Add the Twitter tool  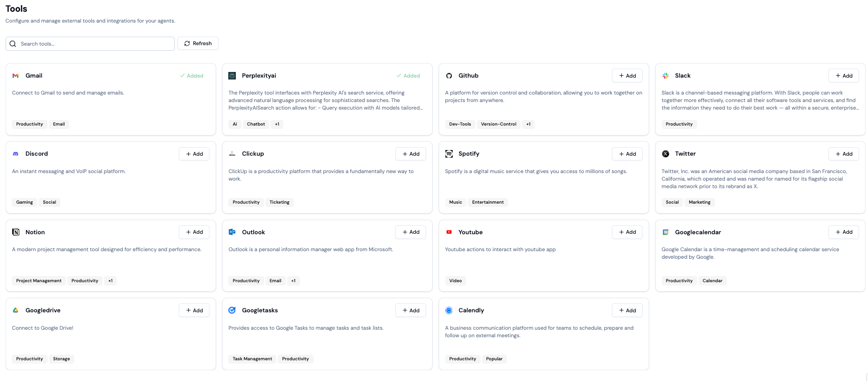[844, 154]
